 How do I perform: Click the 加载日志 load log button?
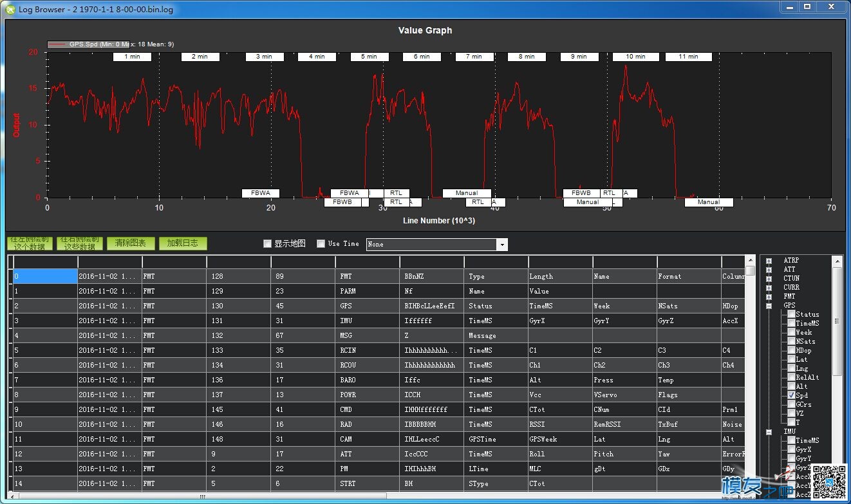[183, 243]
